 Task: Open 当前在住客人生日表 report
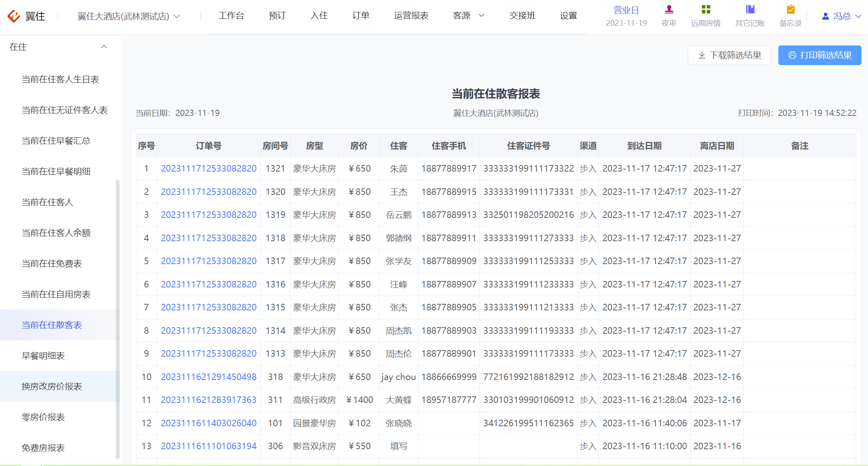point(61,79)
